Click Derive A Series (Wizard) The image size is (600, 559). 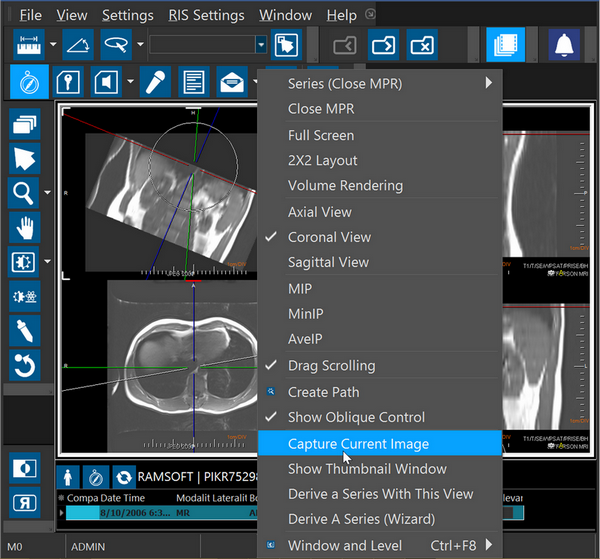click(361, 519)
